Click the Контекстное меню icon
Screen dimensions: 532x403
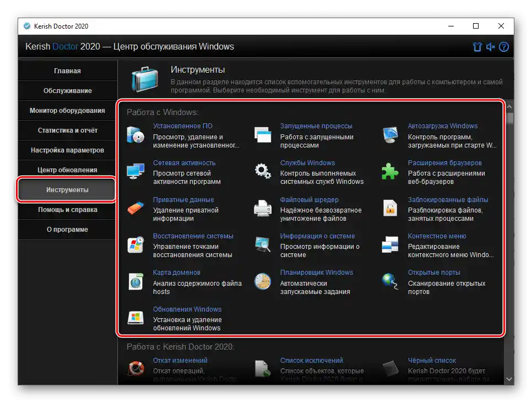click(x=390, y=244)
